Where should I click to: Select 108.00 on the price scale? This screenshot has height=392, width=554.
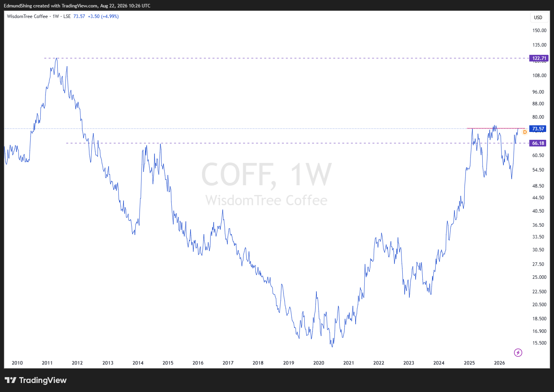(539, 76)
